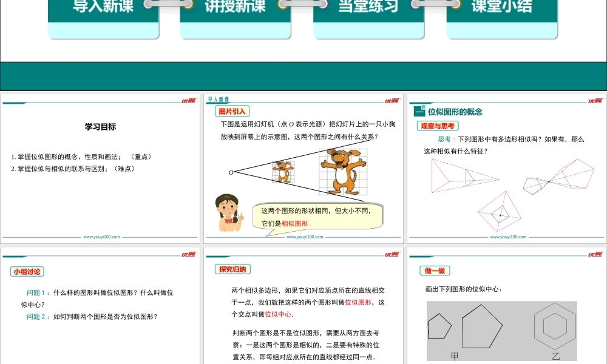The height and width of the screenshot is (364, 607).
Task: Click the large projected dog image
Action: point(343,171)
